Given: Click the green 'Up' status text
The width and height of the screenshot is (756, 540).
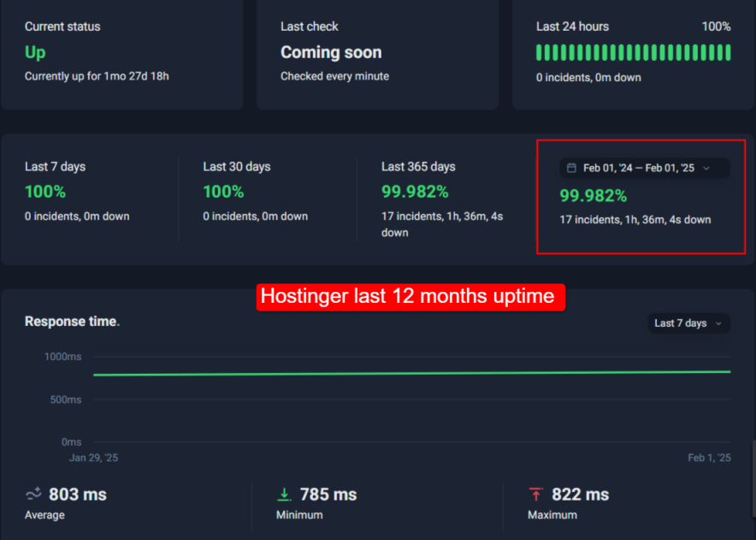Looking at the screenshot, I should pyautogui.click(x=35, y=52).
